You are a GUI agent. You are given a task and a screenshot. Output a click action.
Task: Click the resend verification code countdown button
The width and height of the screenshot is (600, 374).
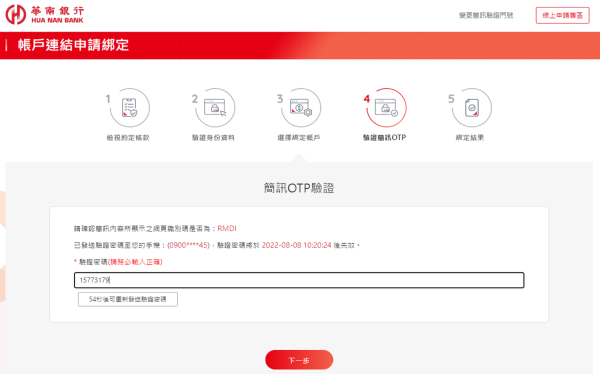(x=128, y=299)
